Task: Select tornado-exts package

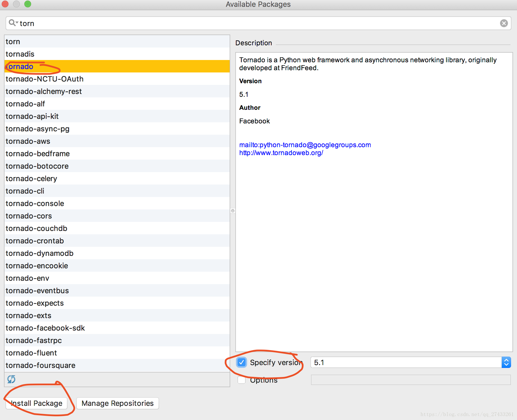Action: click(x=117, y=315)
